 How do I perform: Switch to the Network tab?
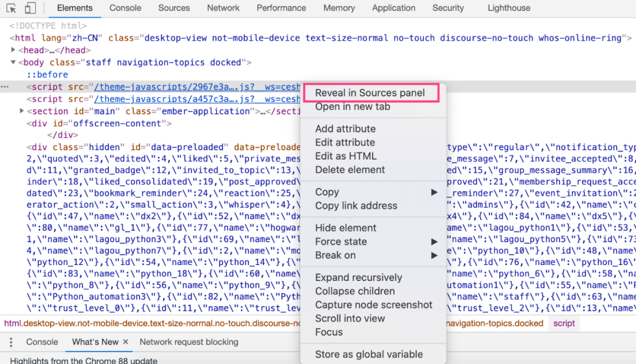[223, 8]
